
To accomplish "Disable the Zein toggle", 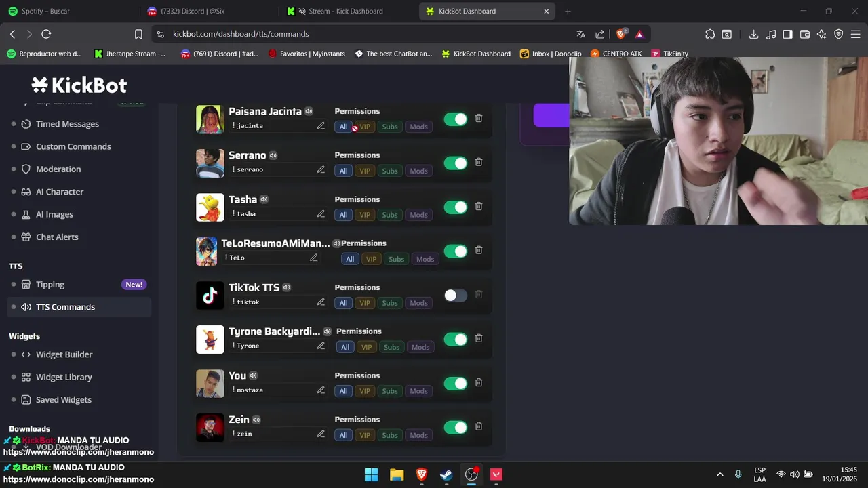I will click(456, 428).
